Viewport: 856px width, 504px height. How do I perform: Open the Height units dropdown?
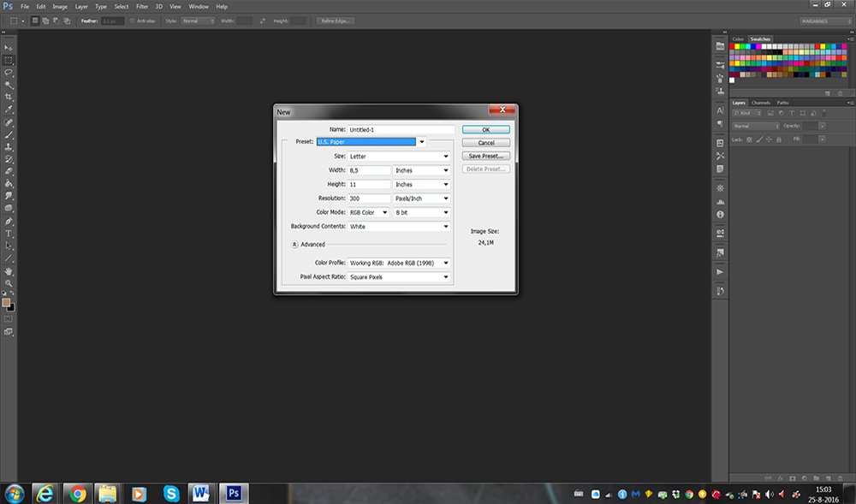tap(421, 184)
